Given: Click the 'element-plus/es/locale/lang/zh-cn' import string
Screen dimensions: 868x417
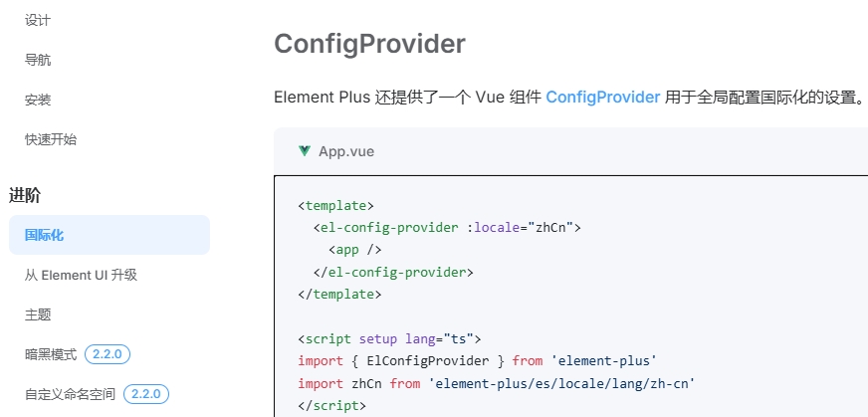Looking at the screenshot, I should click(561, 383).
